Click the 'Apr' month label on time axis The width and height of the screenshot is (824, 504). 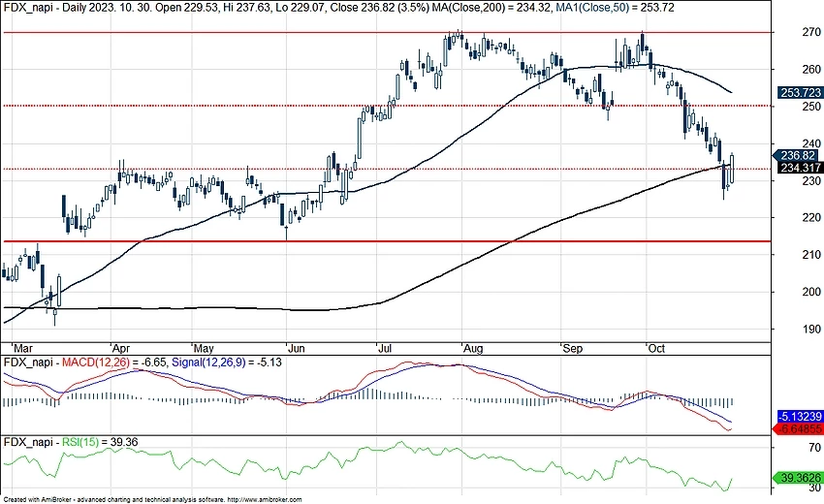[x=121, y=348]
